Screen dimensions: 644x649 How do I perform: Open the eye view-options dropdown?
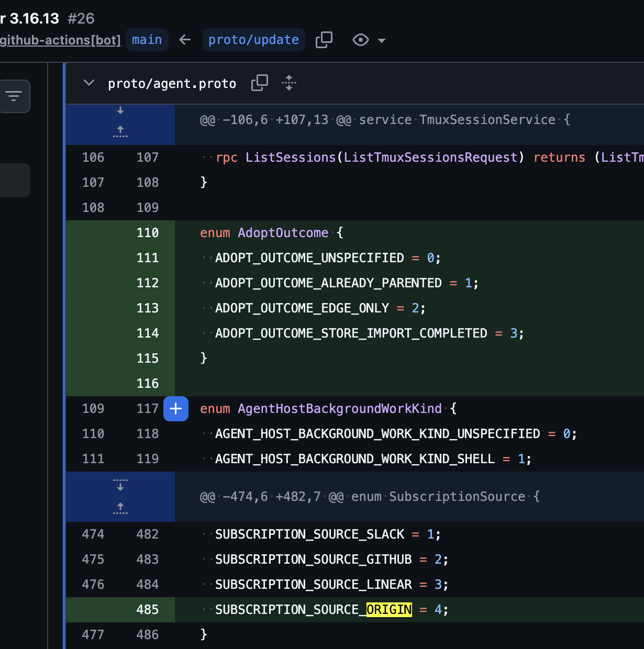(x=369, y=40)
